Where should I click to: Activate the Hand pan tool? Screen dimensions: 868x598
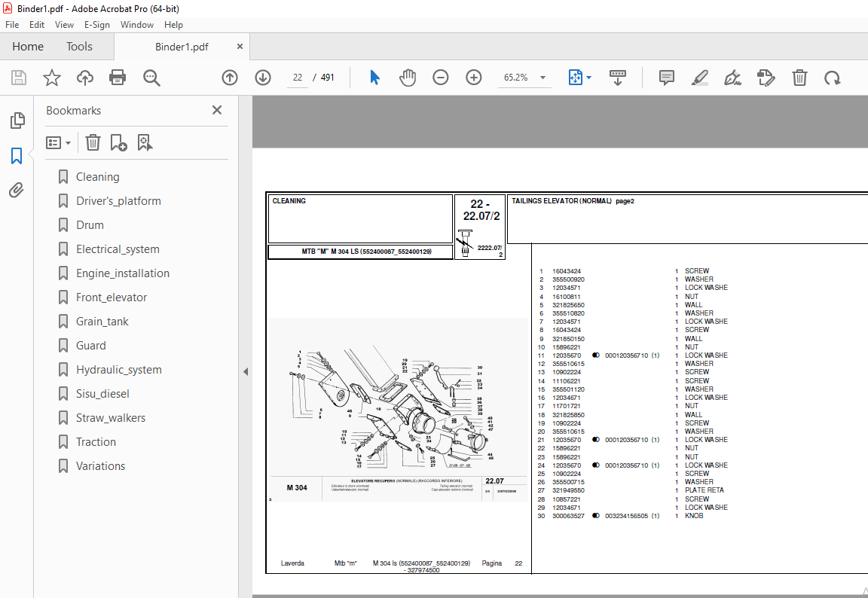click(408, 78)
